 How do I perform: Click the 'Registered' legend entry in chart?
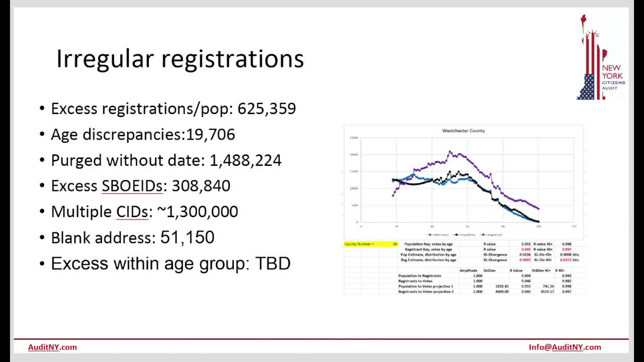(x=491, y=235)
